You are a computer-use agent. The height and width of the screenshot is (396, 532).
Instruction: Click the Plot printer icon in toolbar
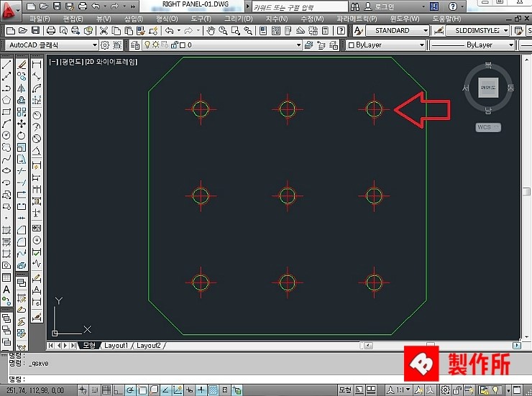click(50, 31)
